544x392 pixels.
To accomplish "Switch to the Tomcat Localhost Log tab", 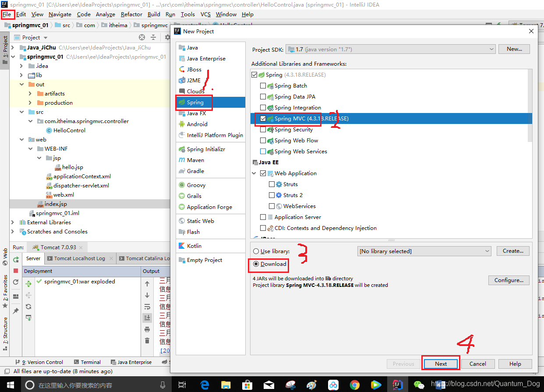I will (x=79, y=258).
